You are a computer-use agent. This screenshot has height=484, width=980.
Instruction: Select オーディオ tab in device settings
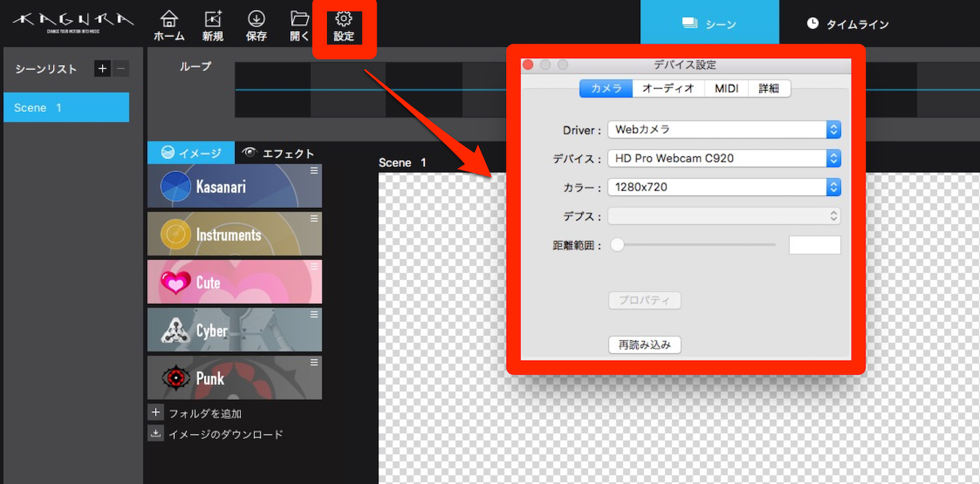668,88
